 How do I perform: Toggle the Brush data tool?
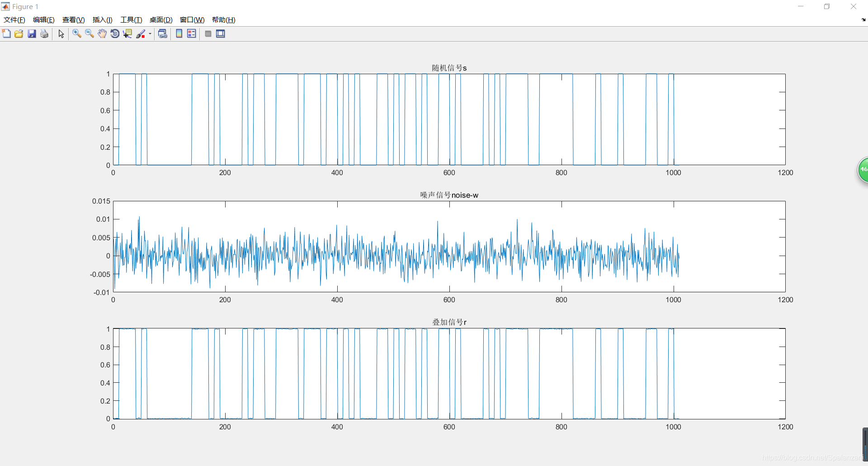(x=141, y=33)
